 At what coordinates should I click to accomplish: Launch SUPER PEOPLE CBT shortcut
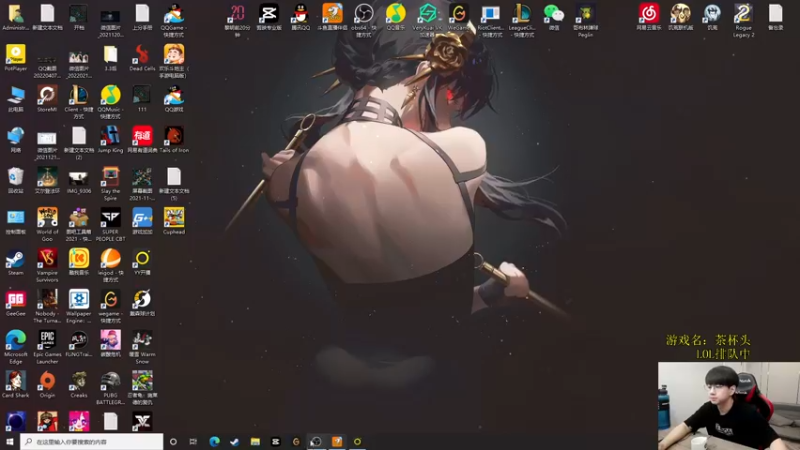tap(110, 224)
